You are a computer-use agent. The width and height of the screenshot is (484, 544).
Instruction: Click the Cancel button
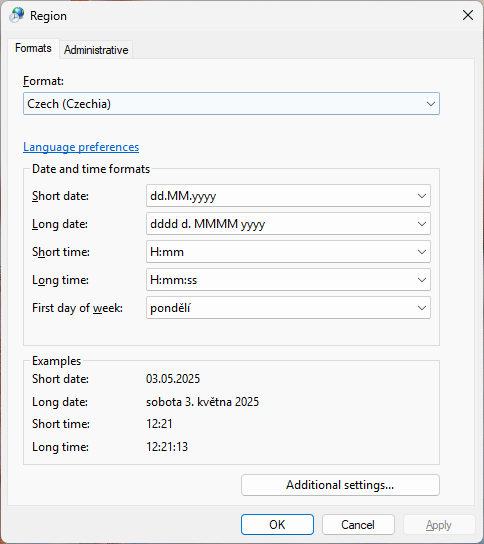(358, 525)
